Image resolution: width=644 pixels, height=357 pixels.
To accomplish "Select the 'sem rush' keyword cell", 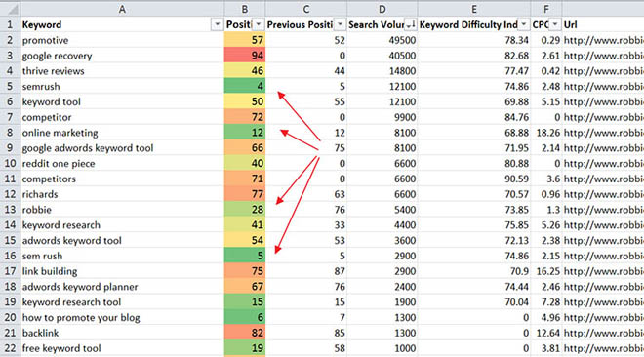I will click(122, 256).
